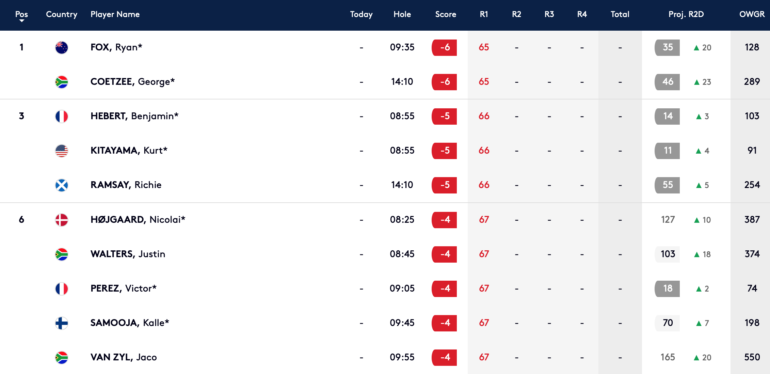Viewport: 770px width, 374px height.
Task: Click the French flag beside Benjamin Hebert
Action: click(x=61, y=116)
